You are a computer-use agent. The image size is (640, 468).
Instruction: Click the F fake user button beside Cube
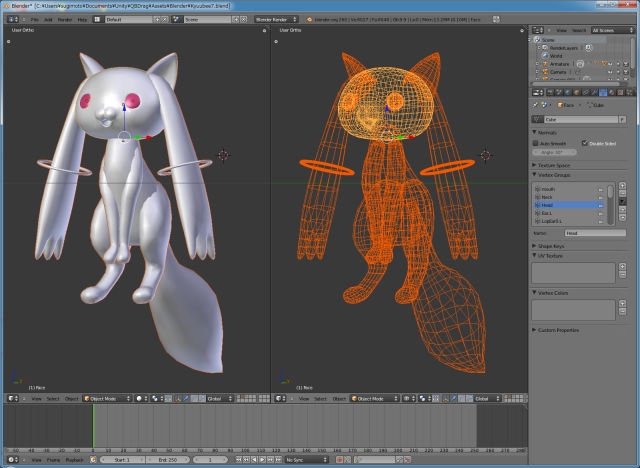tap(622, 120)
